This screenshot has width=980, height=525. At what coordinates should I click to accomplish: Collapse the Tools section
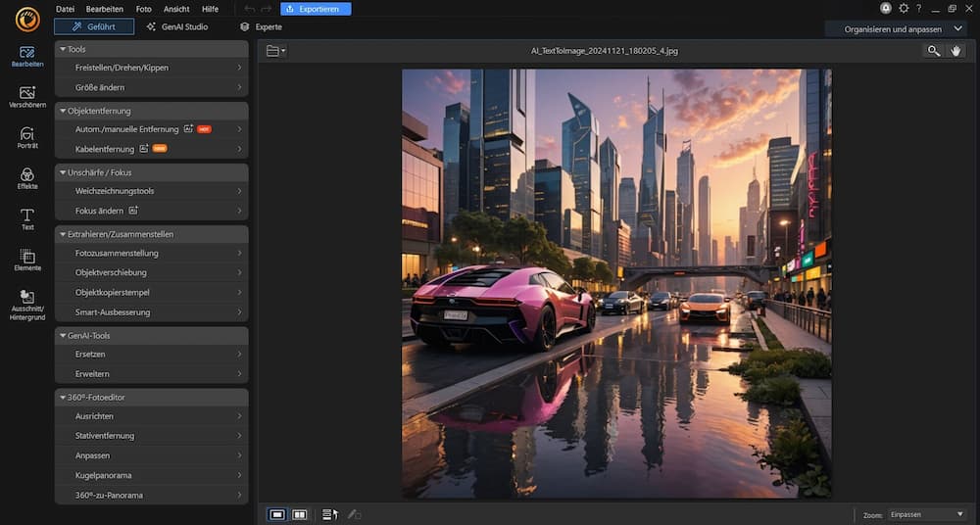151,49
